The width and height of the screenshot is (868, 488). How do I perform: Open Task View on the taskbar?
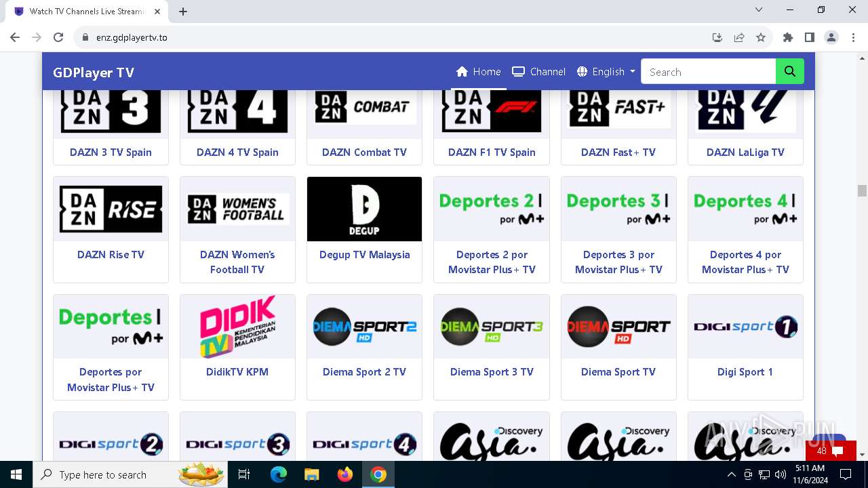click(244, 474)
